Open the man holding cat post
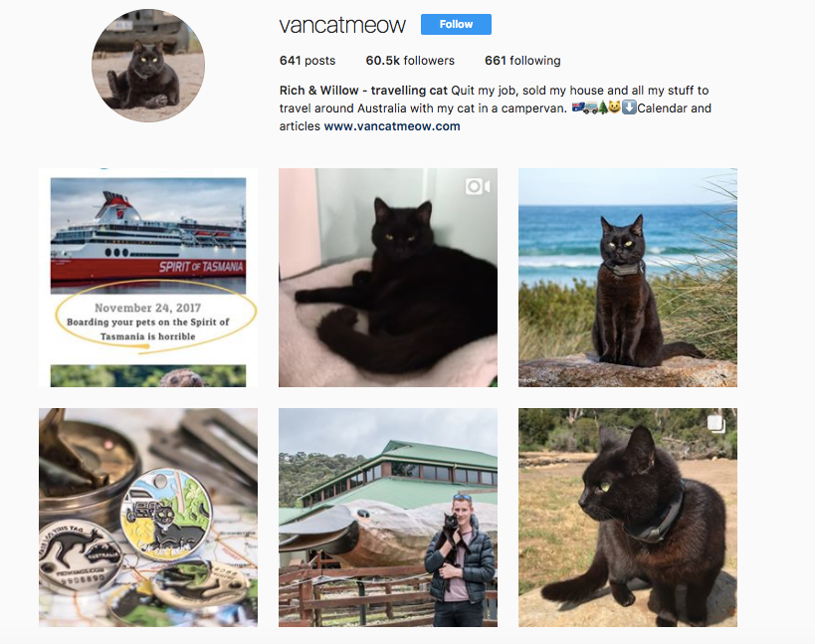Viewport: 815px width, 644px height. click(388, 518)
